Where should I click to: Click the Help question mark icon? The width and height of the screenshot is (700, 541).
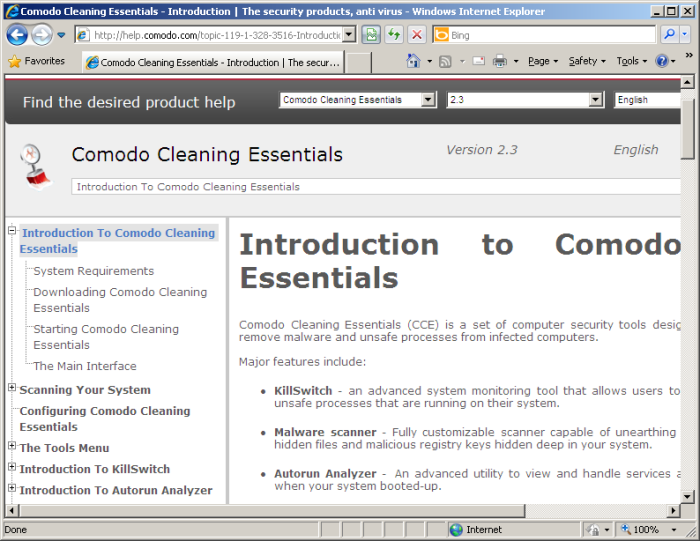click(x=662, y=61)
